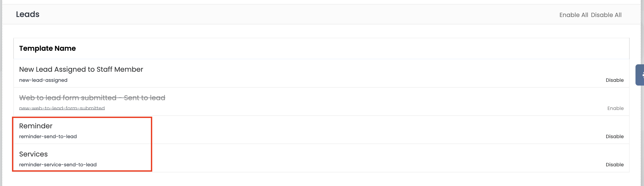Click the "Sent to lead" part of title
644x186 pixels.
tap(145, 98)
